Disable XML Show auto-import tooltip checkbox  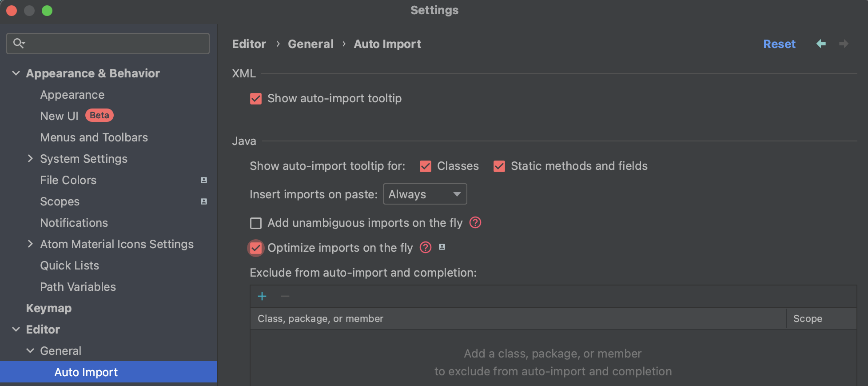tap(256, 98)
